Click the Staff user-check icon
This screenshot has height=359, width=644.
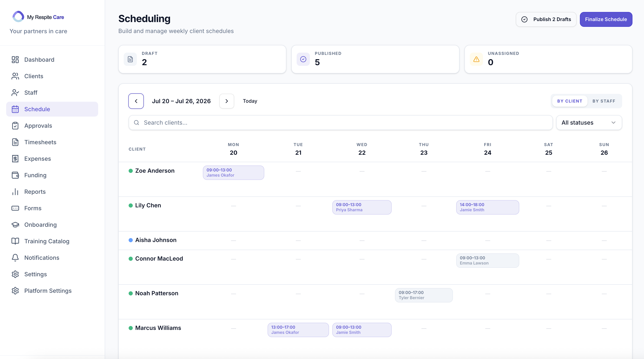pyautogui.click(x=15, y=93)
